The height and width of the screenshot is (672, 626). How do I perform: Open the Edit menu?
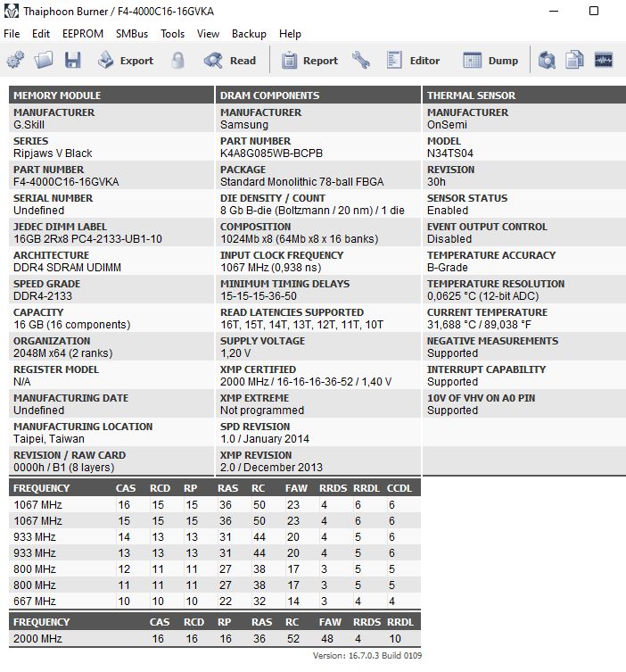coord(41,34)
